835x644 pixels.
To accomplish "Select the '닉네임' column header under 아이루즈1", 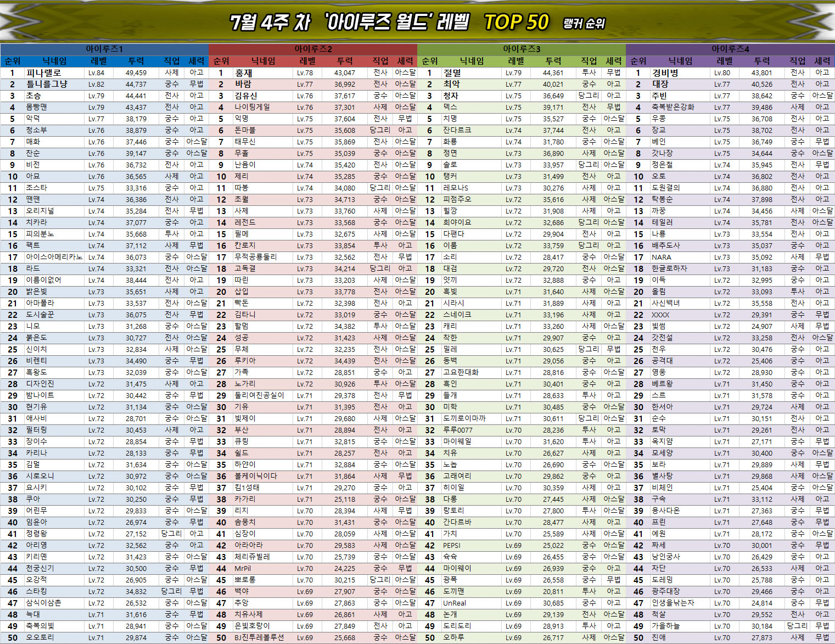I will (x=55, y=61).
